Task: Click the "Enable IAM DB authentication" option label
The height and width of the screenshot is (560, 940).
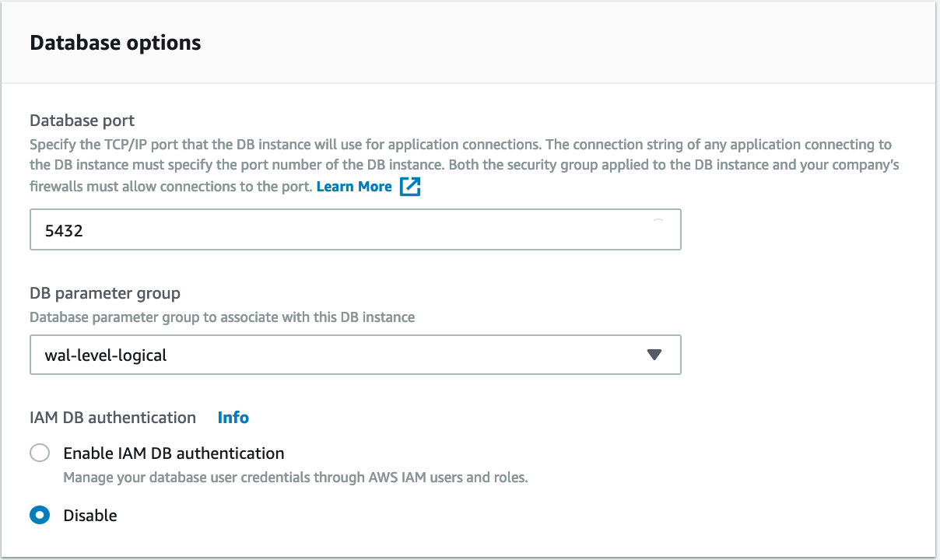Action: 174,453
